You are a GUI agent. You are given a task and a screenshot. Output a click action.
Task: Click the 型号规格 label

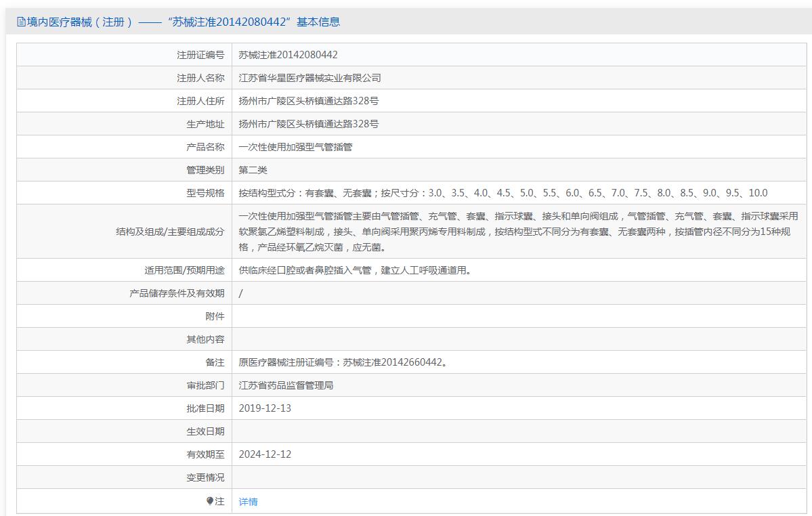click(206, 193)
